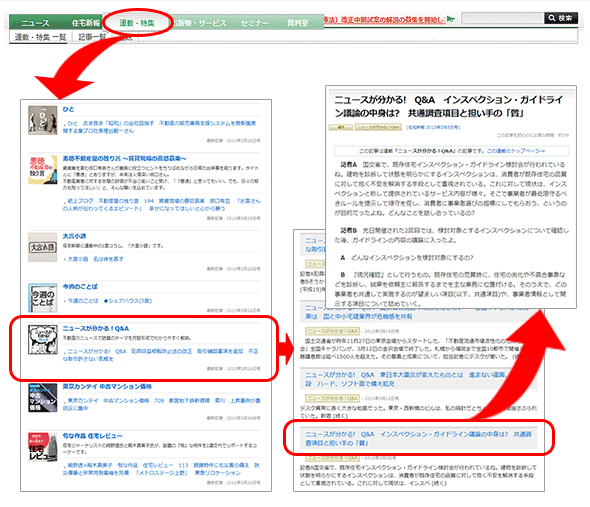Open the 大言小語 thumbnail image
590x507 pixels.
click(x=43, y=247)
